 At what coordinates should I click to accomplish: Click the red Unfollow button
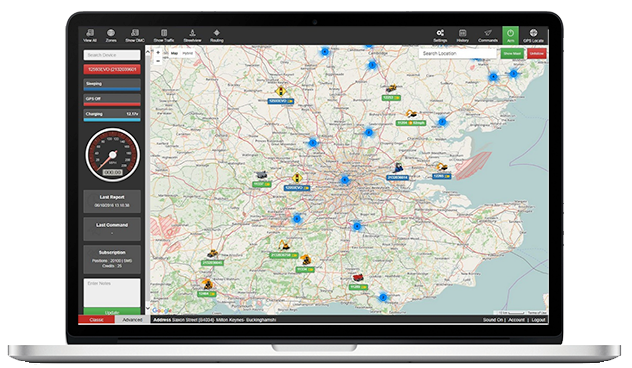click(536, 54)
